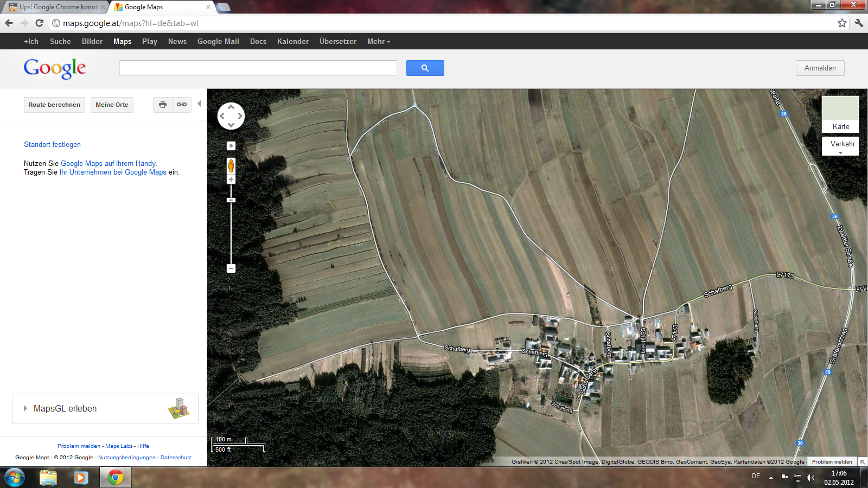The width and height of the screenshot is (868, 488).
Task: Open Übersetzer in the Google bar
Action: coord(338,41)
